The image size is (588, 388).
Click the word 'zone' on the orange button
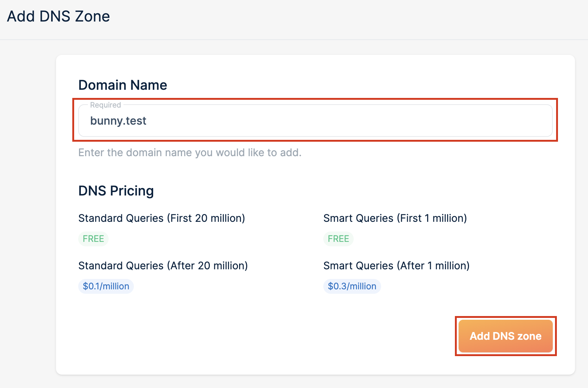coord(529,336)
